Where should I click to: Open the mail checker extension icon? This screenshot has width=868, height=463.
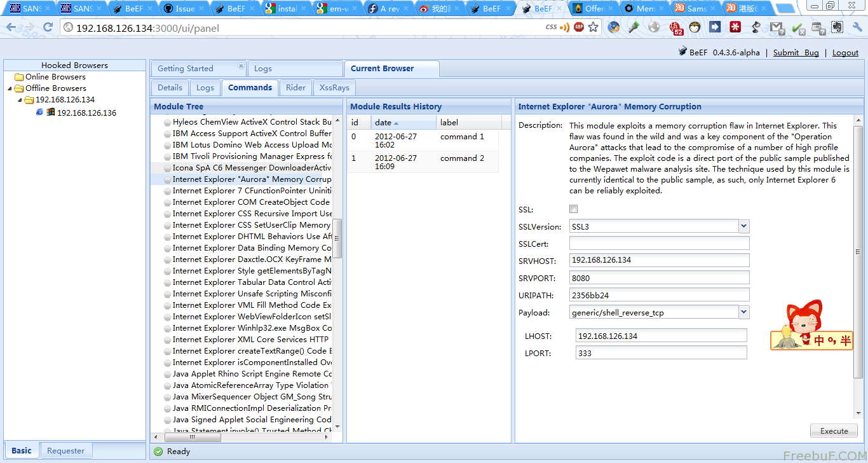[777, 28]
